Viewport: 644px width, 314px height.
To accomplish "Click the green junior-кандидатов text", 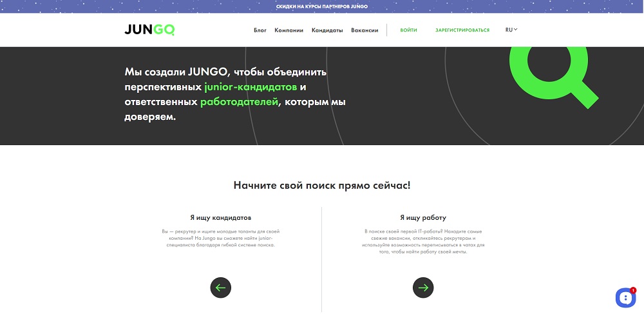I will (251, 87).
